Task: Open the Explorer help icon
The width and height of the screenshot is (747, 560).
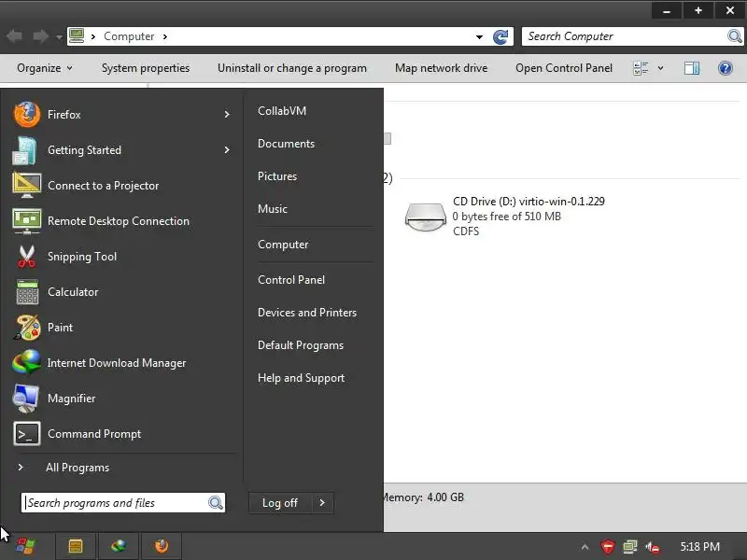Action: 726,68
